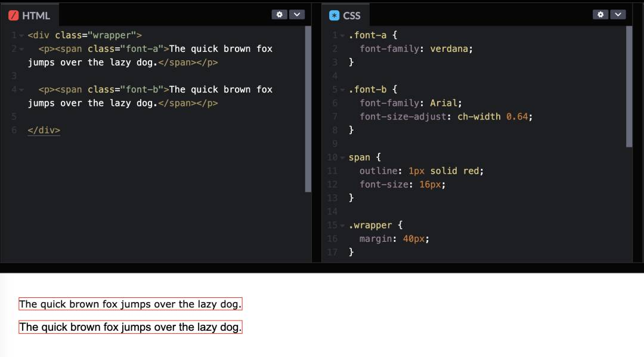Viewport: 644px width, 357px height.
Task: Click the HTML editor vertical scrollbar
Action: 308,109
